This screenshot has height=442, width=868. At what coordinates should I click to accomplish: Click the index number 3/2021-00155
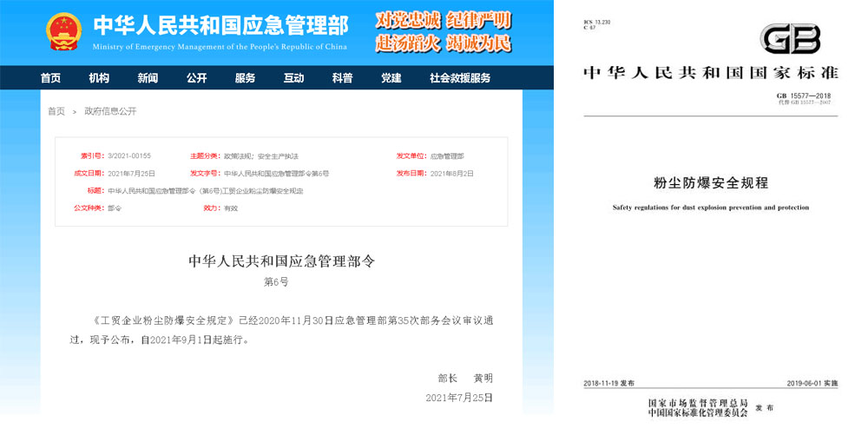pos(129,156)
